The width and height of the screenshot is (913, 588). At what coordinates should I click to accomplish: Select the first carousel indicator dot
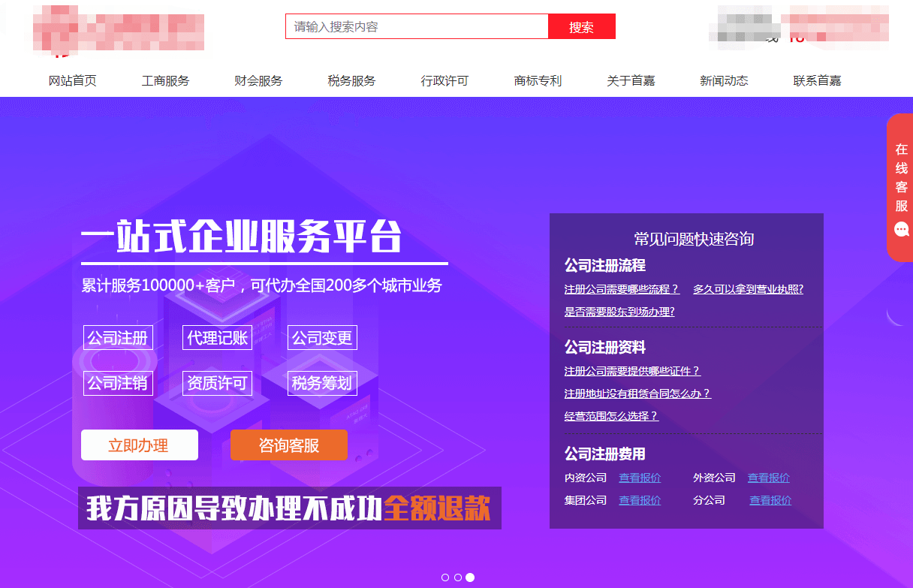(x=445, y=577)
